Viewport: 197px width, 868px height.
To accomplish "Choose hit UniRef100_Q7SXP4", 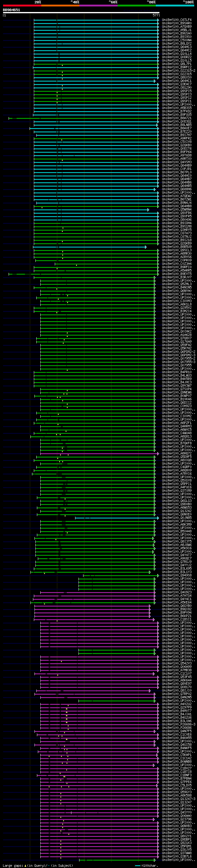I will click(x=176, y=389).
